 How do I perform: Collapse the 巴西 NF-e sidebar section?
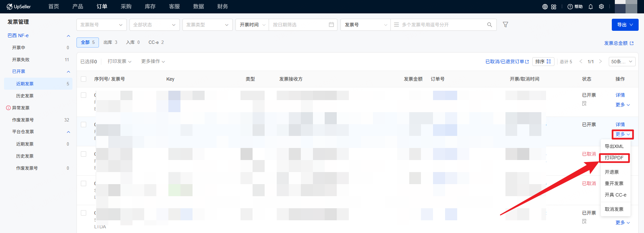tap(68, 36)
